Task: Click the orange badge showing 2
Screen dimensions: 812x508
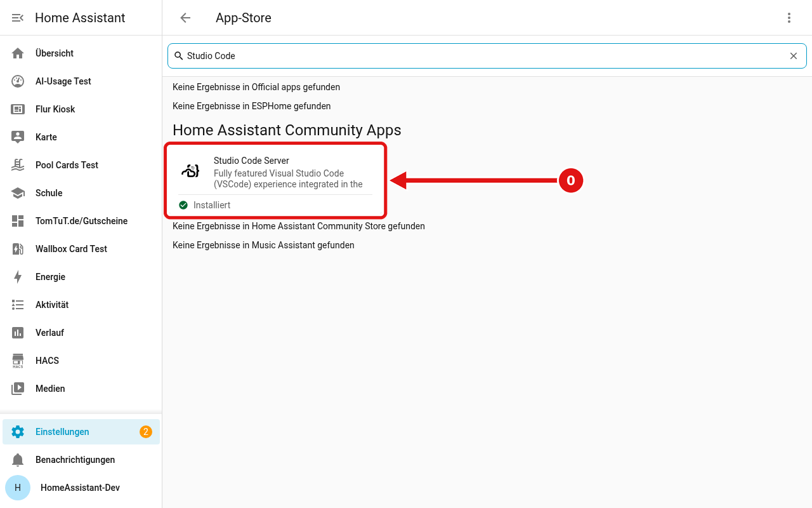Action: click(146, 432)
